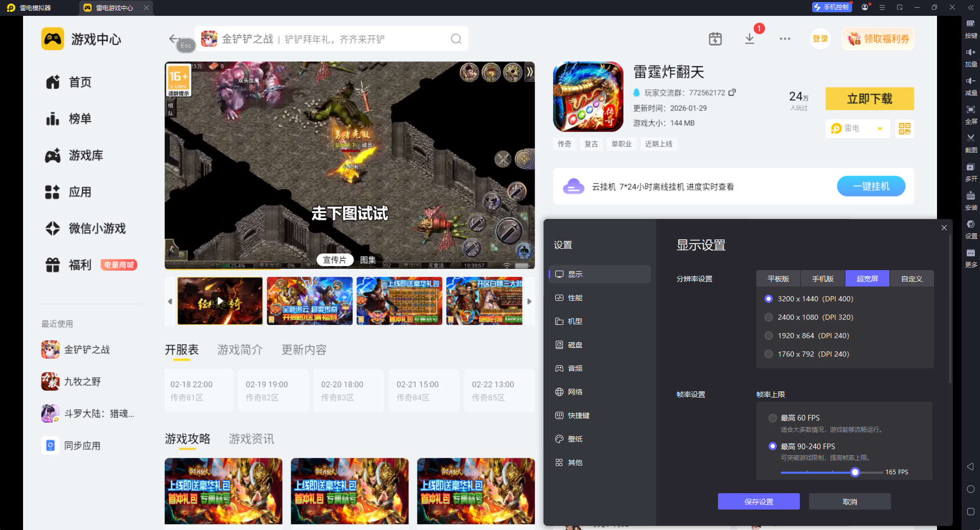Select resolution 3200 x 1440 (DPI 400)
This screenshot has width=980, height=530.
tap(769, 299)
